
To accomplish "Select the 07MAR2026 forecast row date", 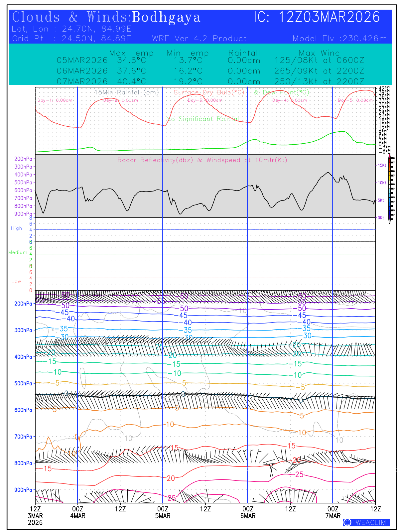I will point(82,81).
